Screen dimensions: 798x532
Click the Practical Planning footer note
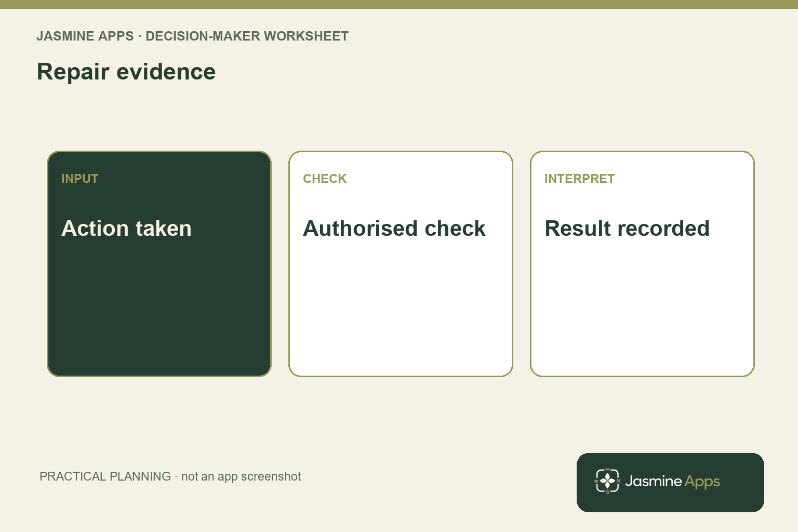[x=170, y=476]
